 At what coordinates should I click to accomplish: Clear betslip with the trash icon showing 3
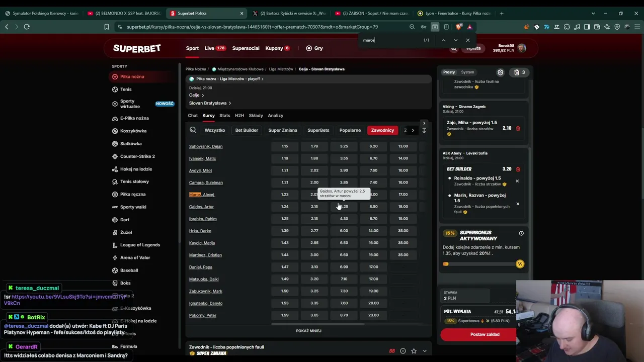click(x=519, y=72)
